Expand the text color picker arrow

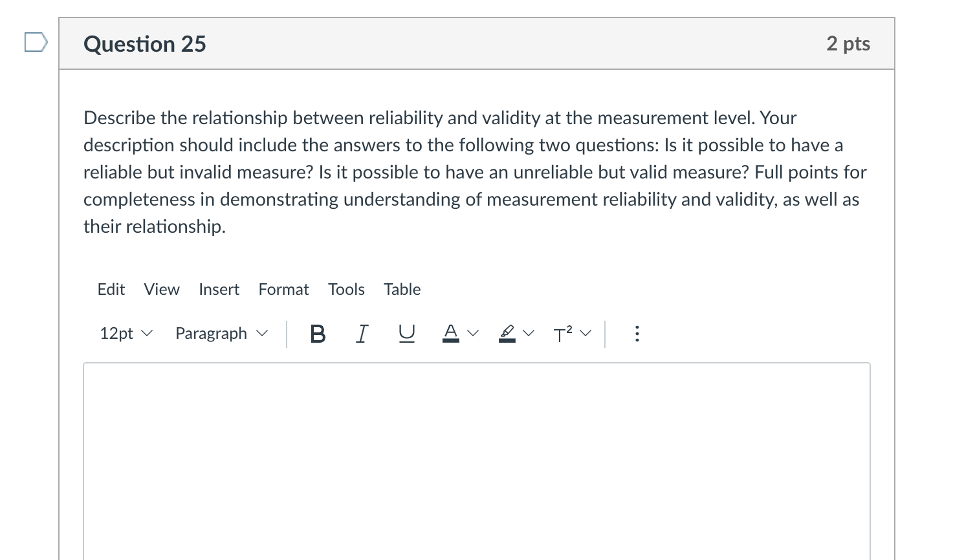click(473, 334)
